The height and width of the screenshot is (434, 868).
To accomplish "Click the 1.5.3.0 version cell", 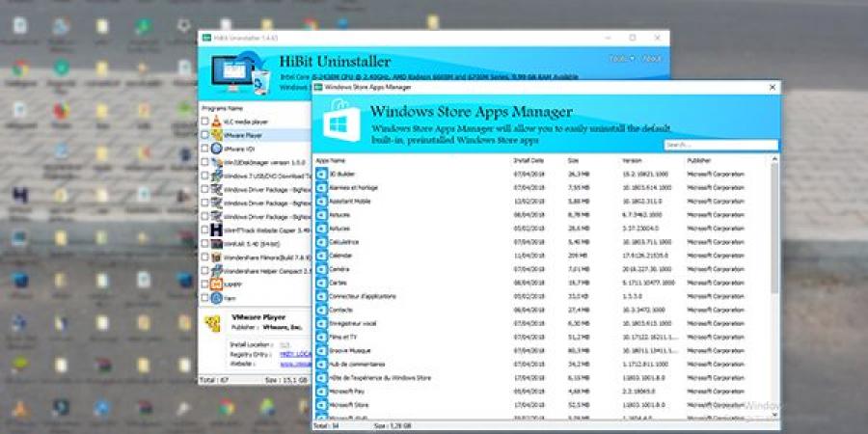I will pos(634,296).
